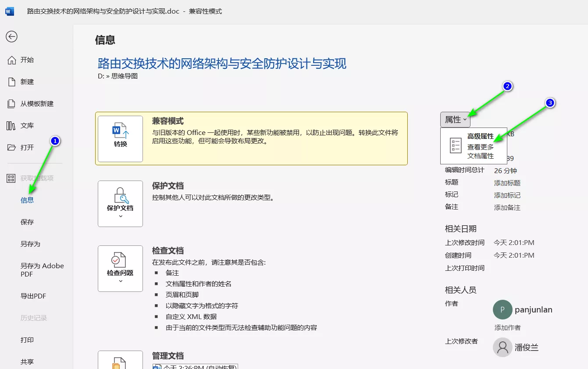Select the library (文库) icon

[x=11, y=126]
